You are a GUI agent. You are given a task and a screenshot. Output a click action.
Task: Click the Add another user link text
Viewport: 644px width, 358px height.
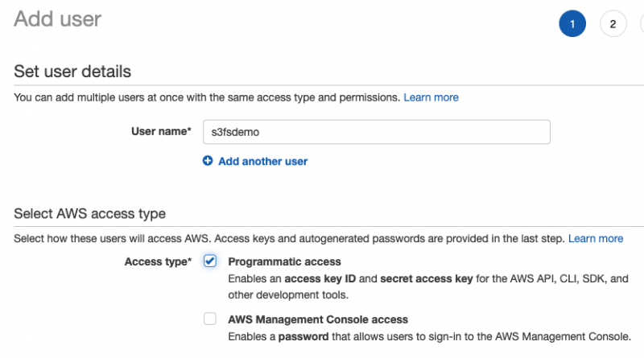(262, 161)
